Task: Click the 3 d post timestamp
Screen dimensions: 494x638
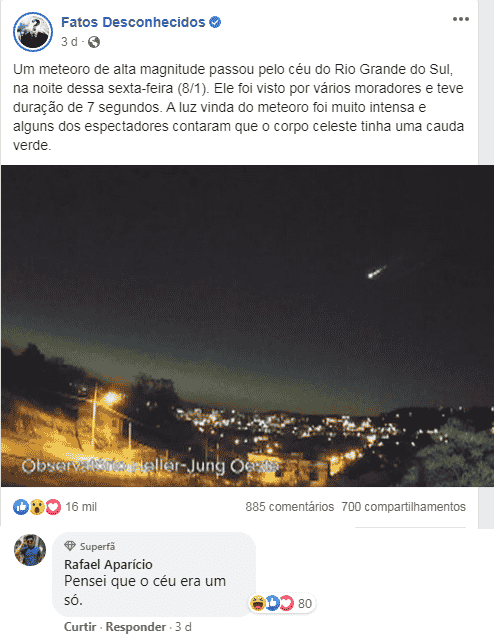Action: coord(69,42)
